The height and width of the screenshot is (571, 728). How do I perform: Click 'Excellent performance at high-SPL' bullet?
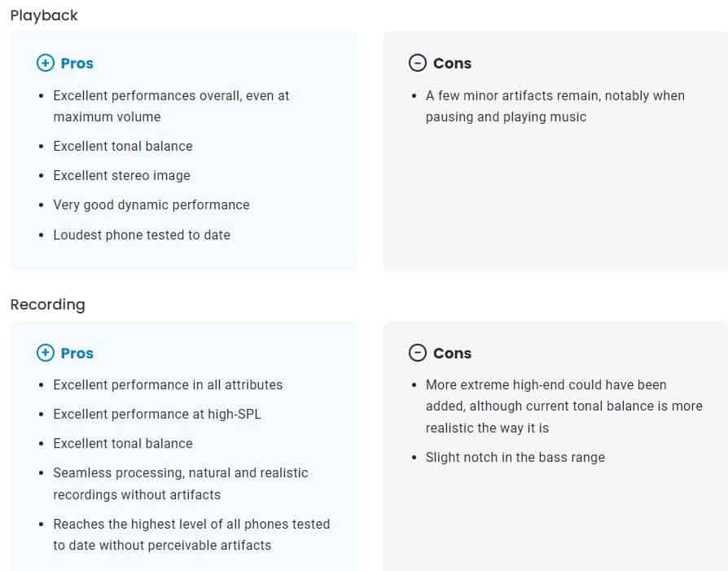click(x=157, y=414)
